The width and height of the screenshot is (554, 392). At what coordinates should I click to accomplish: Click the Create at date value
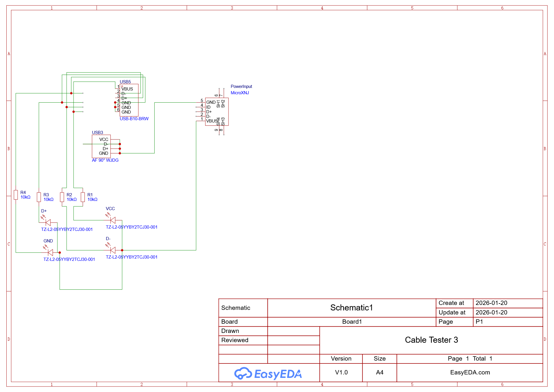coord(491,303)
